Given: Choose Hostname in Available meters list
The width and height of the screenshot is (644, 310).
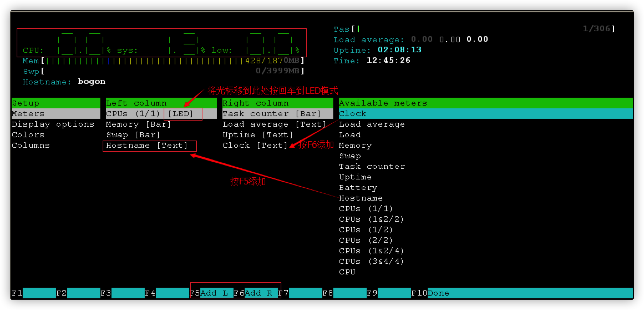Looking at the screenshot, I should [361, 198].
